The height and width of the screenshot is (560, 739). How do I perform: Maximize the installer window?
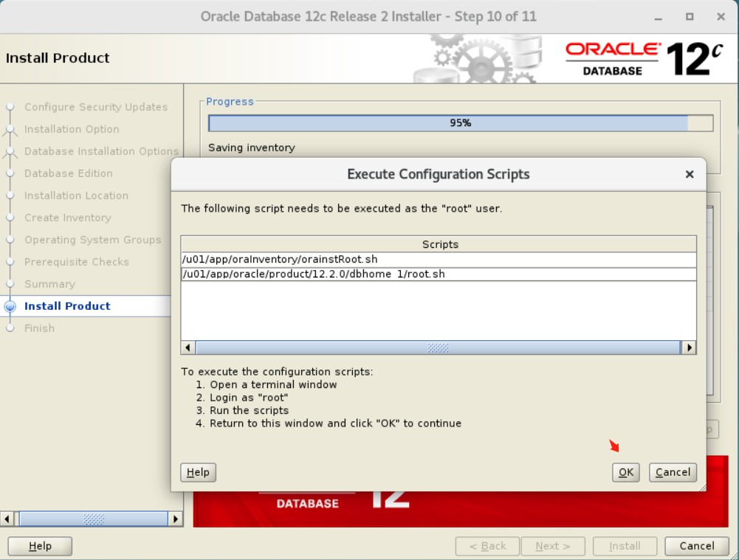(690, 17)
